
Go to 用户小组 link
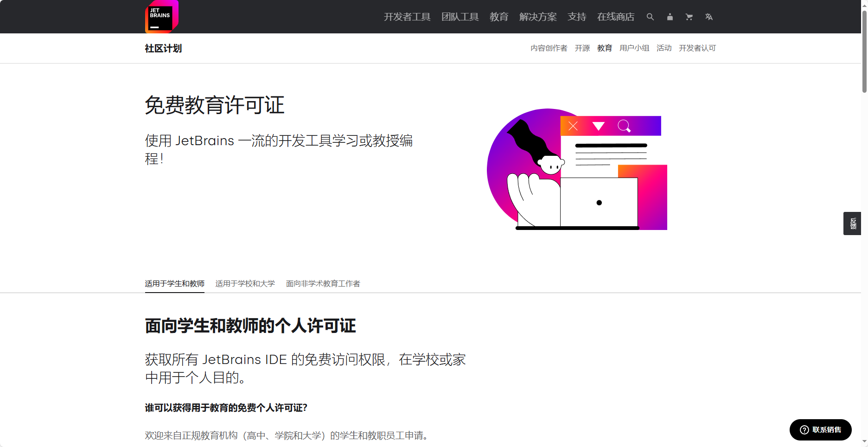point(634,48)
